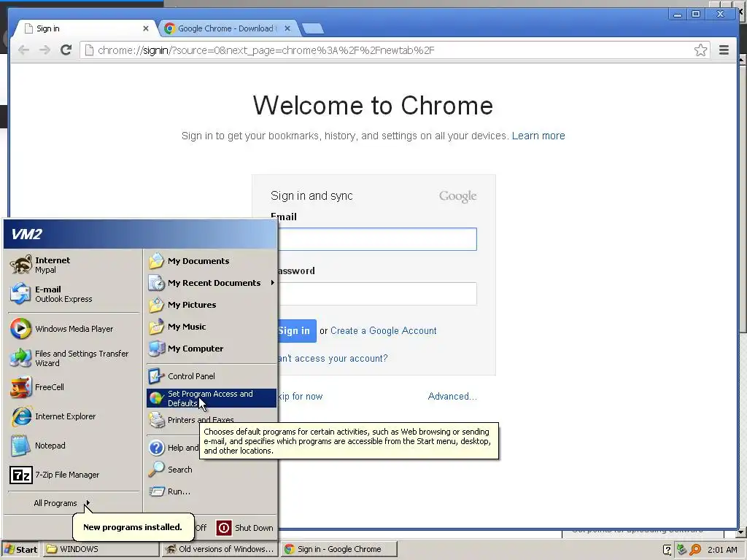Click Chrome forward arrow button
The height and width of the screenshot is (560, 747).
[44, 50]
